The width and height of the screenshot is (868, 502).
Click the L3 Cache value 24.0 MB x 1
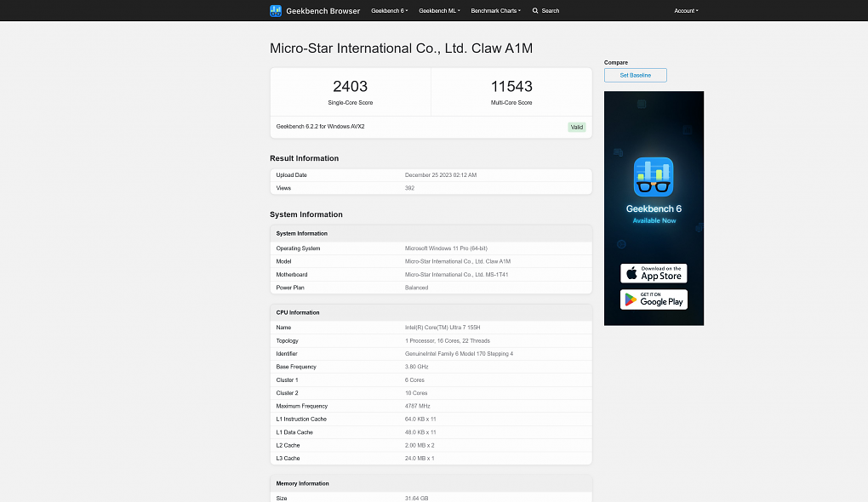click(x=420, y=459)
